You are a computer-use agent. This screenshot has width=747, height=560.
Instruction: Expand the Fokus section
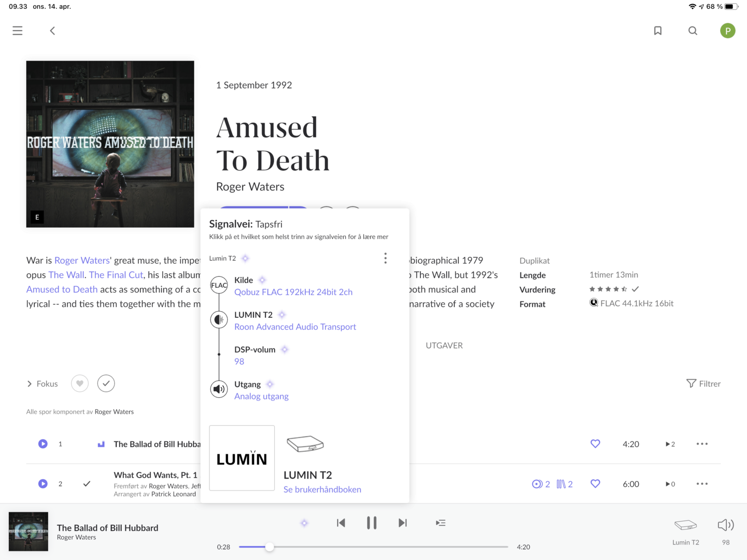(x=42, y=384)
